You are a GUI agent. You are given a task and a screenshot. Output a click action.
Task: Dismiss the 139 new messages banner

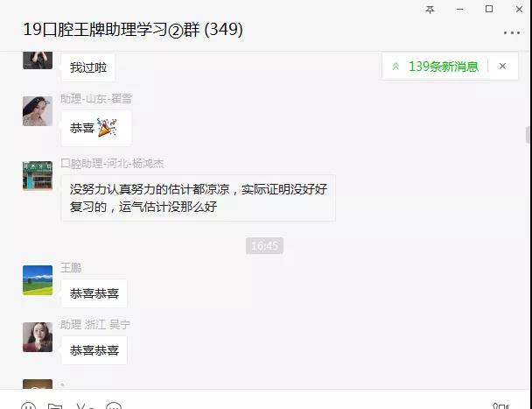502,67
